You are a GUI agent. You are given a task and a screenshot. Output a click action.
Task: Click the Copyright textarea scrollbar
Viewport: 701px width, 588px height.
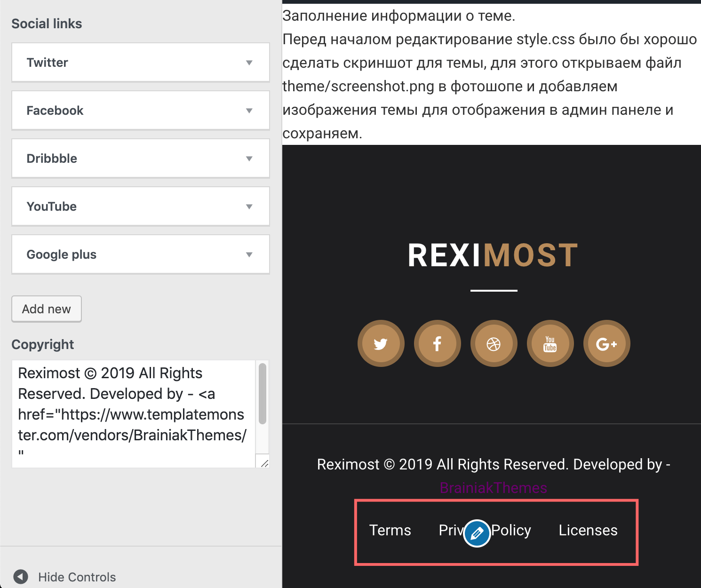point(263,393)
